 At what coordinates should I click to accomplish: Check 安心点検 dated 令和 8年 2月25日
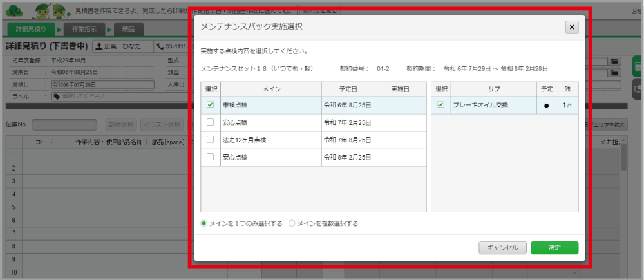click(211, 157)
